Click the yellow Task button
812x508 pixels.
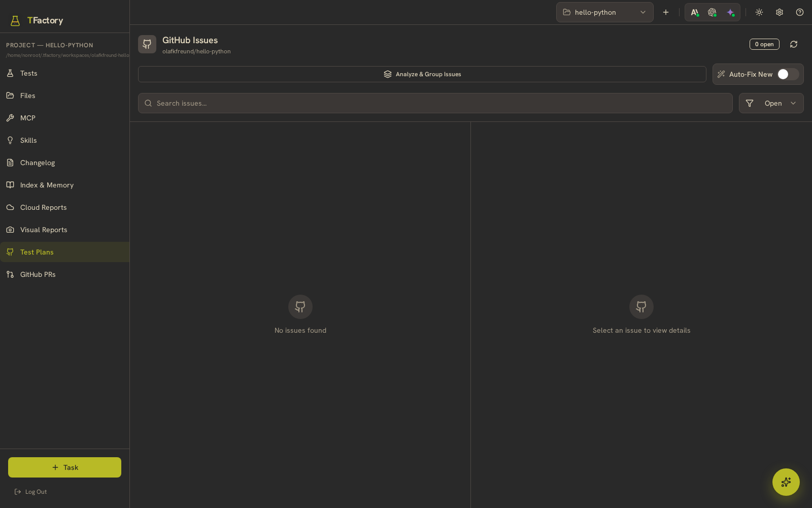(64, 467)
